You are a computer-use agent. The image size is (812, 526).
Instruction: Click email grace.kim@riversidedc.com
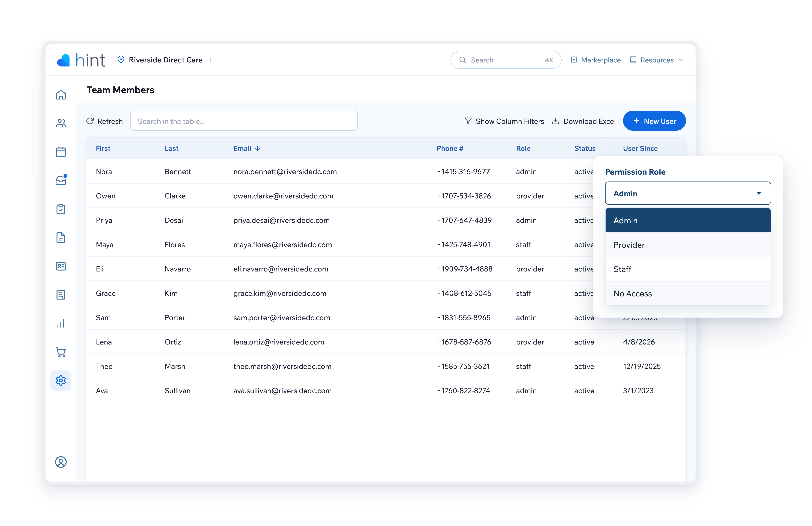point(280,293)
